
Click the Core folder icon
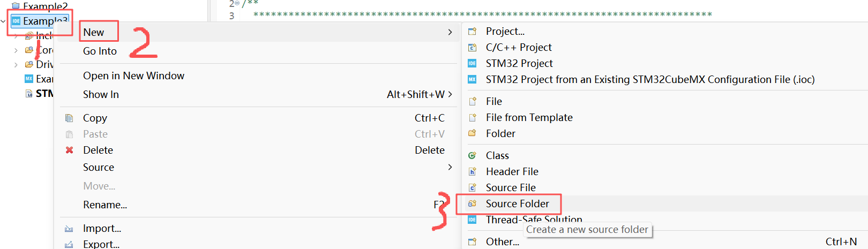29,50
